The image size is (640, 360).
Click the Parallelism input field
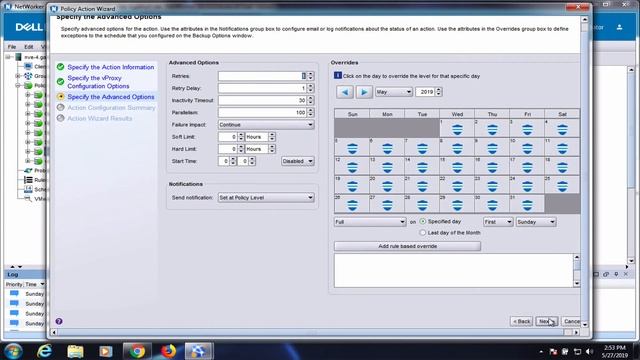click(262, 112)
